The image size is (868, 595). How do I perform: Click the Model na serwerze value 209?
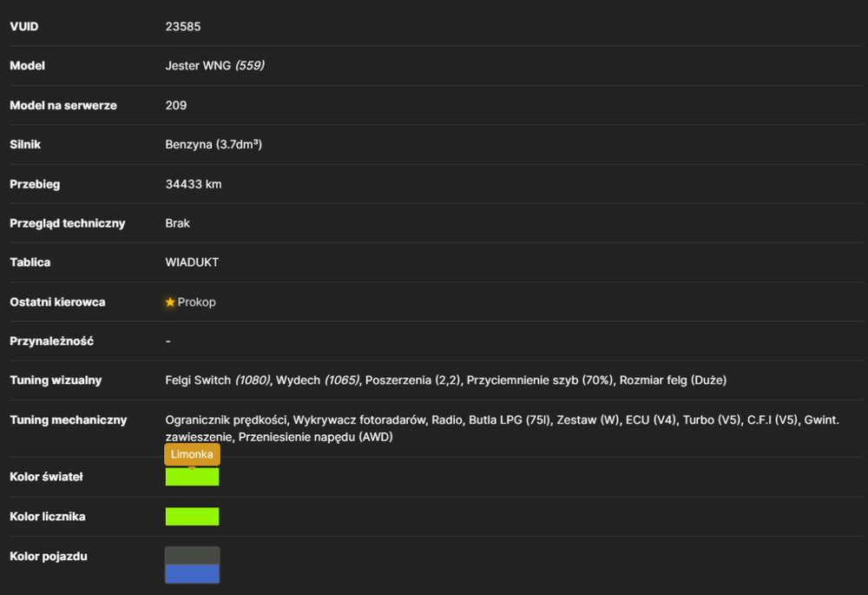click(176, 105)
